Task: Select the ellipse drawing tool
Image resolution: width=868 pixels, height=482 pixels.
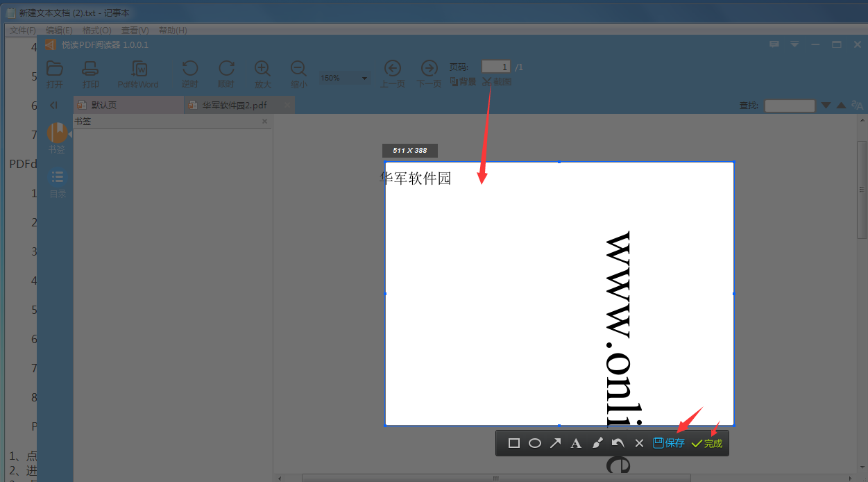Action: (535, 443)
